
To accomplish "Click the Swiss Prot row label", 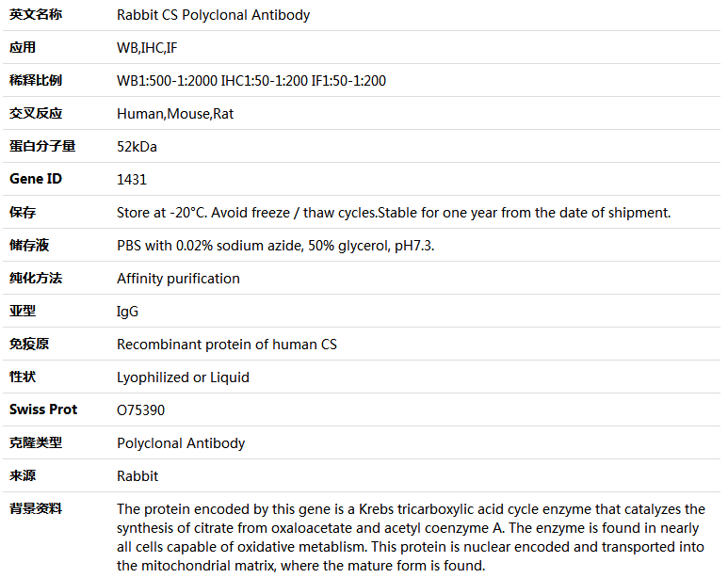I will point(43,409).
